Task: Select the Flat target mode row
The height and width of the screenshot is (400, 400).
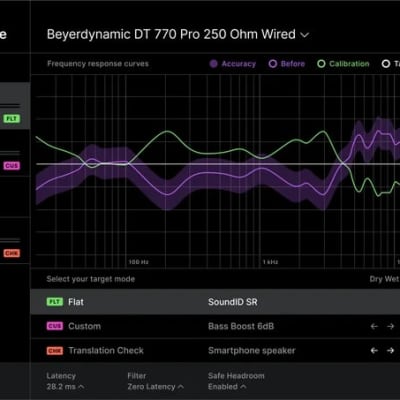Action: point(215,302)
